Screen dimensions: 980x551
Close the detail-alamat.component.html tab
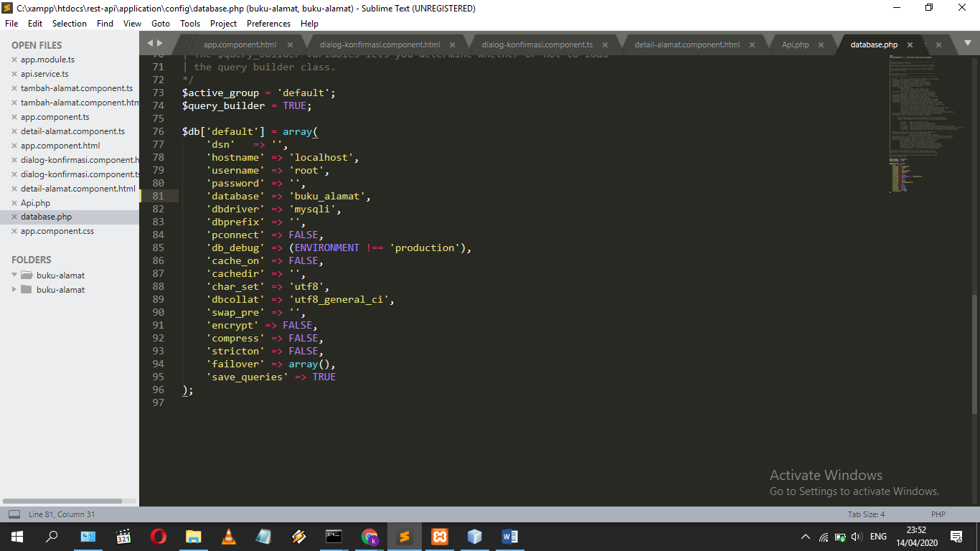pos(753,44)
